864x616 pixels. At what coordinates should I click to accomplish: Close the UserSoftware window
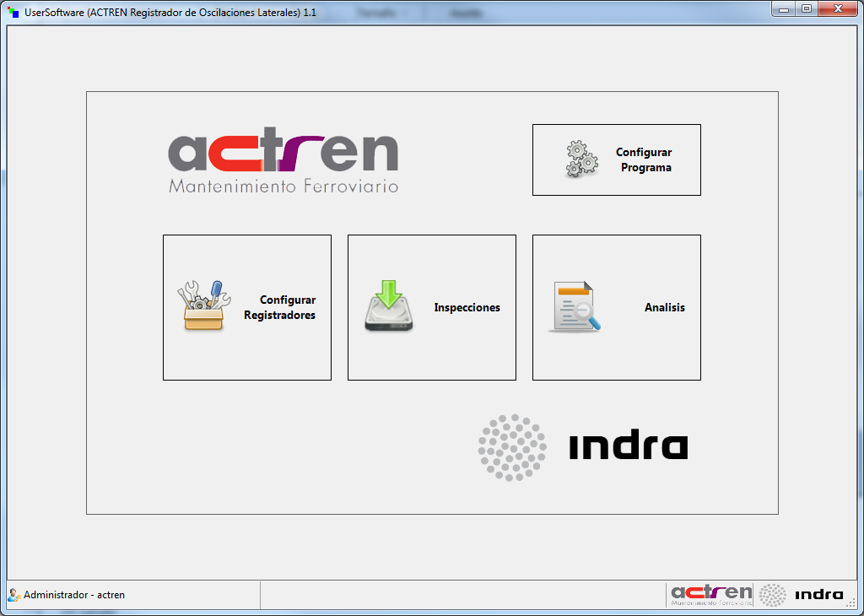point(838,8)
